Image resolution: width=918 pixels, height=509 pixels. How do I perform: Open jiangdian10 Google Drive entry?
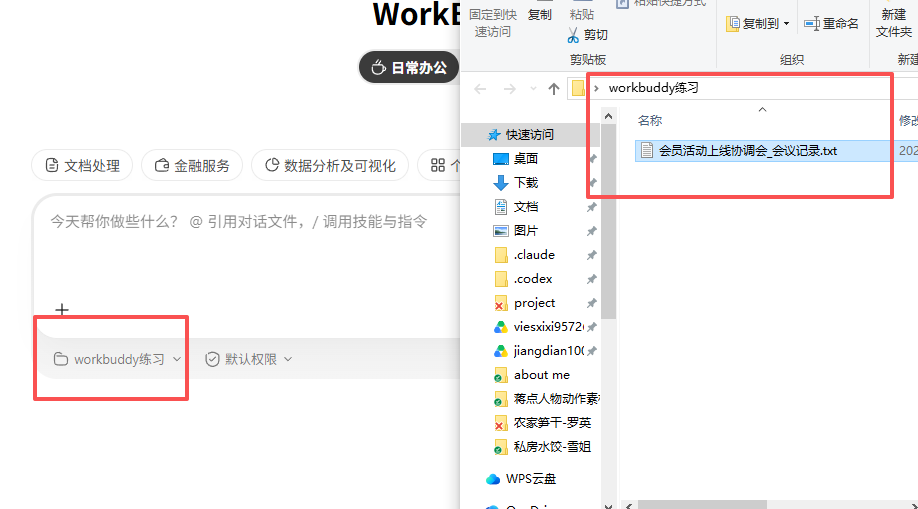(x=548, y=351)
